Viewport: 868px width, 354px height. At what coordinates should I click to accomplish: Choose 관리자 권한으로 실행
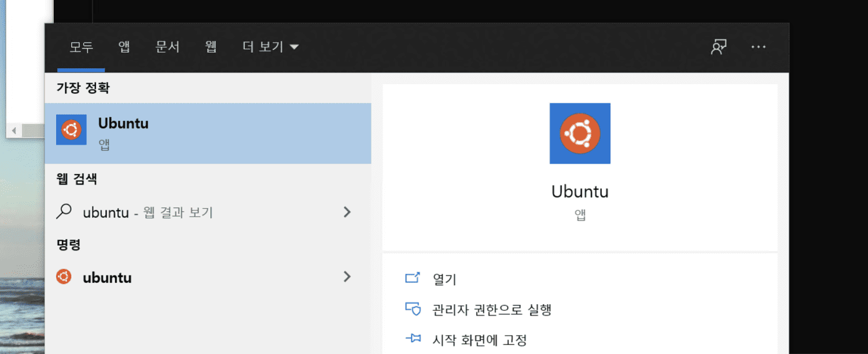pos(492,309)
